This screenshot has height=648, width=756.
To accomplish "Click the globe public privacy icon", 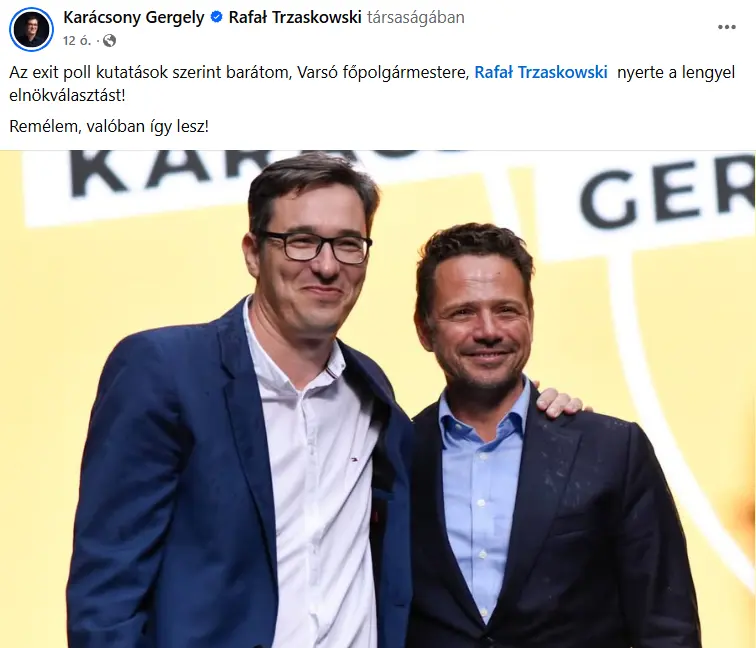I will pos(109,40).
